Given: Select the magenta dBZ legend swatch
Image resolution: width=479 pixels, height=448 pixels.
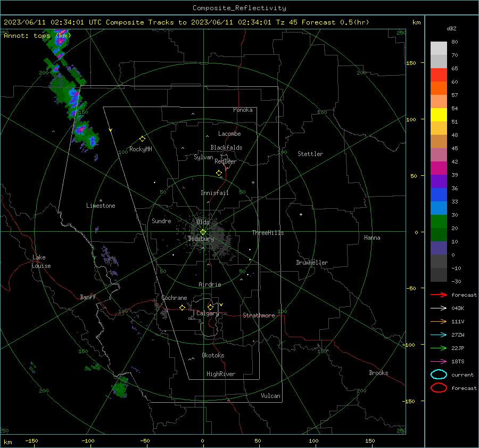Looking at the screenshot, I should (439, 168).
